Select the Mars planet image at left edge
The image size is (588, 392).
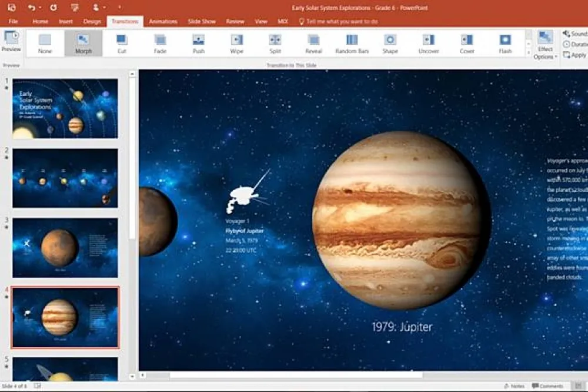click(x=158, y=221)
